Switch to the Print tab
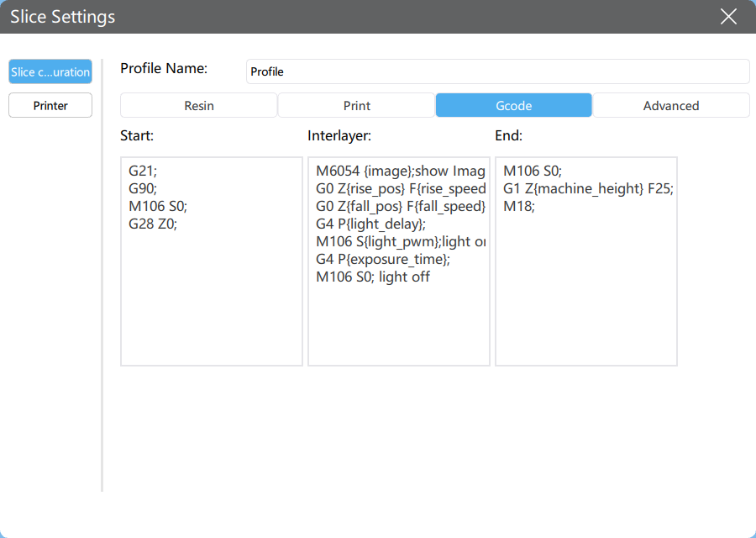 coord(356,105)
